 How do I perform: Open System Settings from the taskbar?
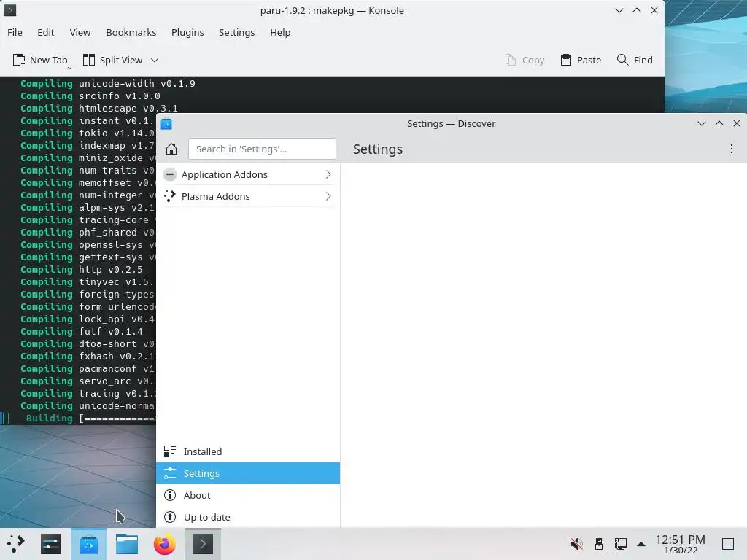coord(51,544)
